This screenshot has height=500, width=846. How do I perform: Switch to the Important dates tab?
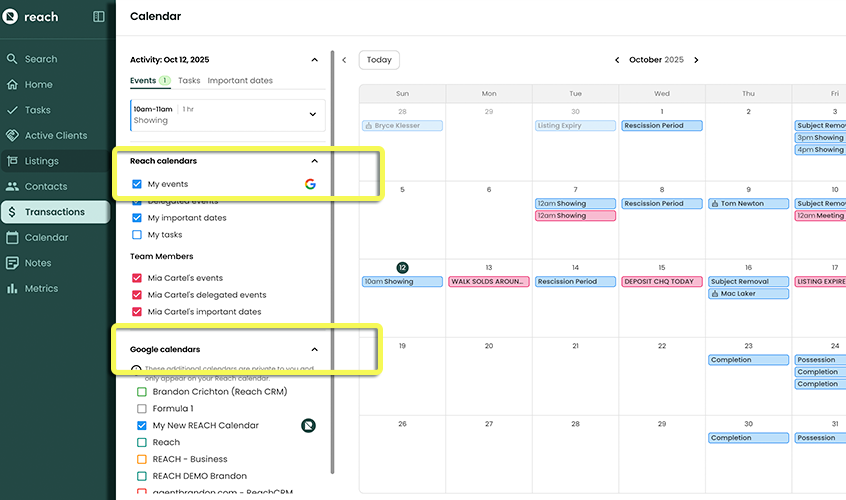pyautogui.click(x=240, y=80)
